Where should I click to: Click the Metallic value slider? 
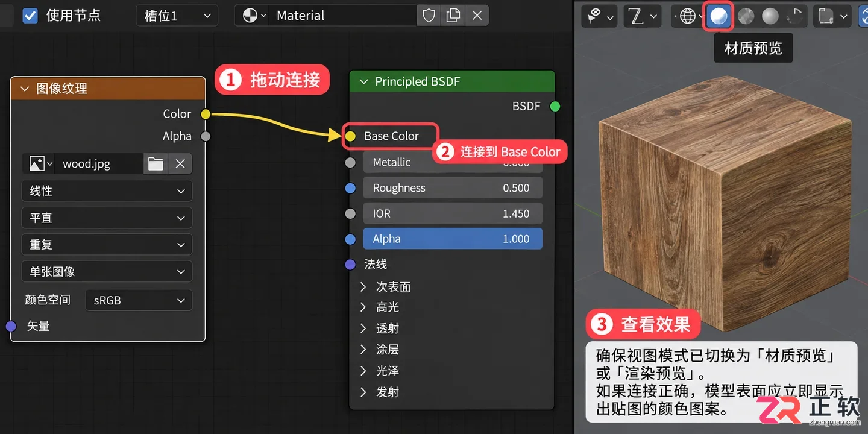coord(453,162)
